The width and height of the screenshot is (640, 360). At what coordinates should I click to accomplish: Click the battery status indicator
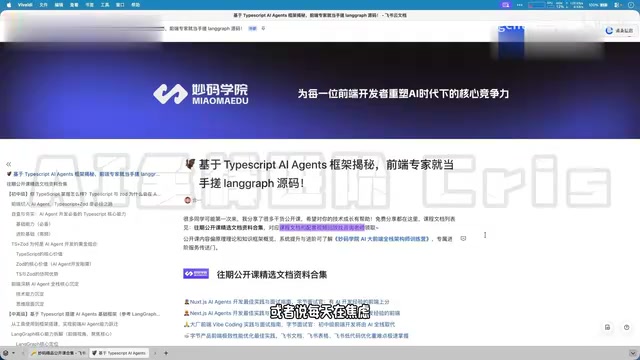point(598,5)
